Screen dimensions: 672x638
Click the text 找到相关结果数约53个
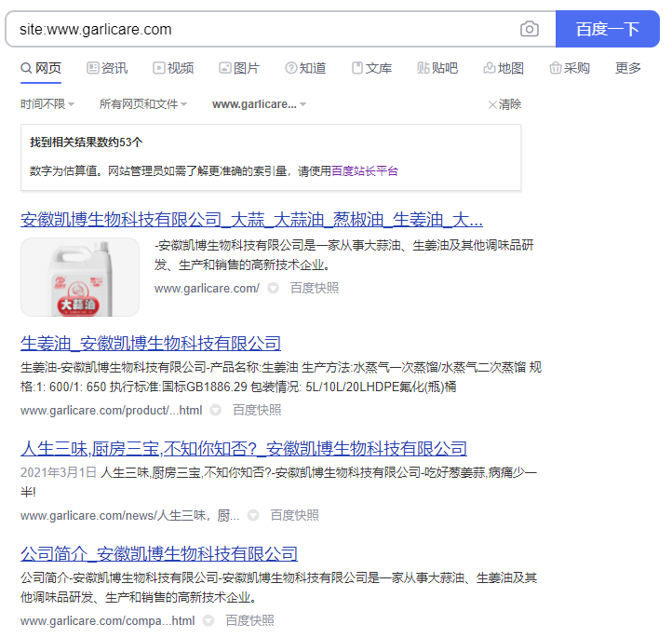tap(87, 143)
